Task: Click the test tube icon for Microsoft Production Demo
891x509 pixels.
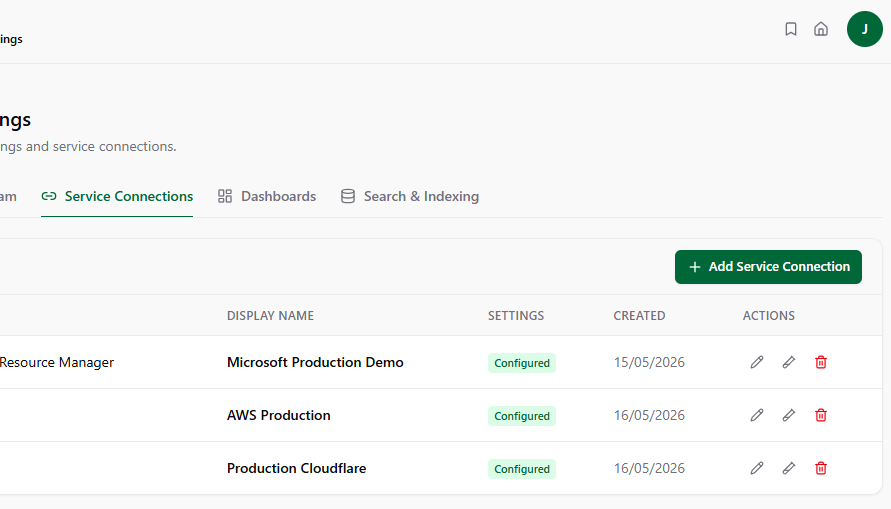Action: 788,362
